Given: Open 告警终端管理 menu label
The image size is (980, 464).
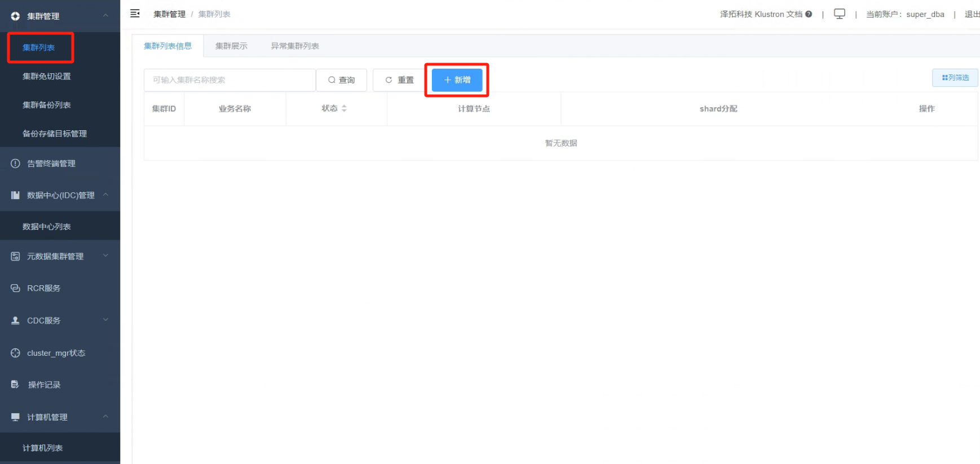Looking at the screenshot, I should (51, 163).
